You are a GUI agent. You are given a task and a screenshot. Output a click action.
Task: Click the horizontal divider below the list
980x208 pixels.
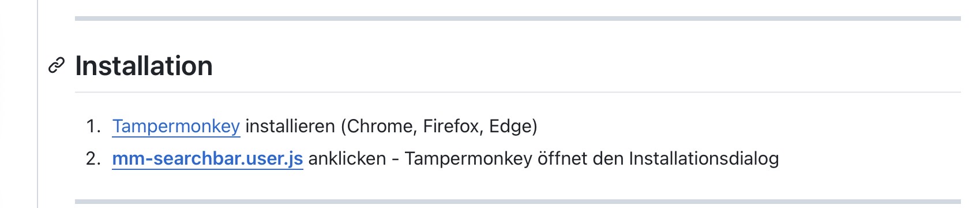518,202
